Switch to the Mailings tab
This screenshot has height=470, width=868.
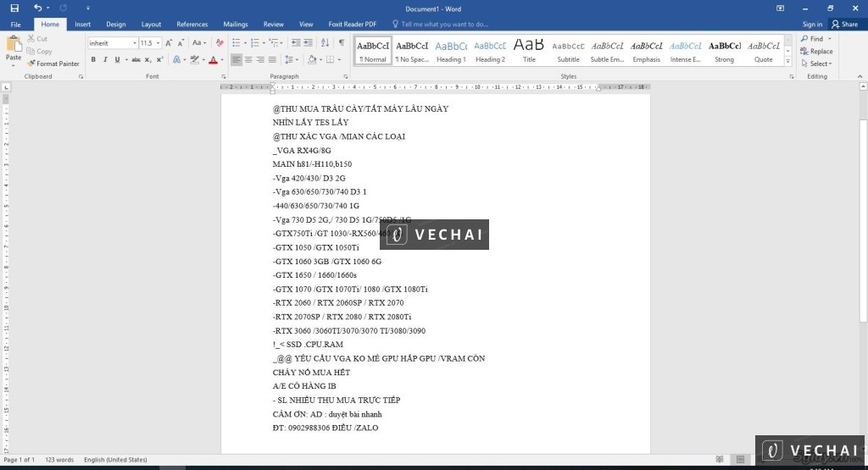(236, 25)
